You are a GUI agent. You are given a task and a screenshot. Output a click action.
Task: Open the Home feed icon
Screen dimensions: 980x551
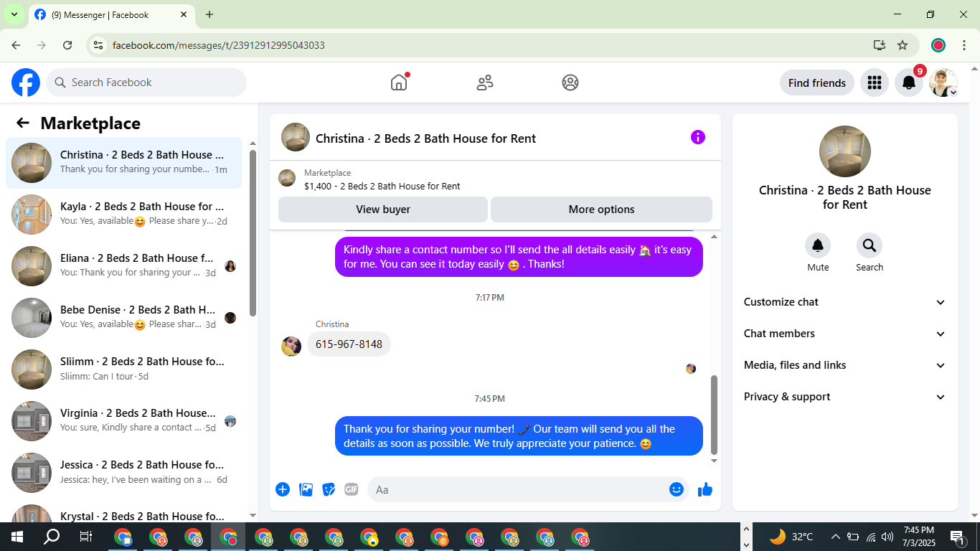pos(399,83)
